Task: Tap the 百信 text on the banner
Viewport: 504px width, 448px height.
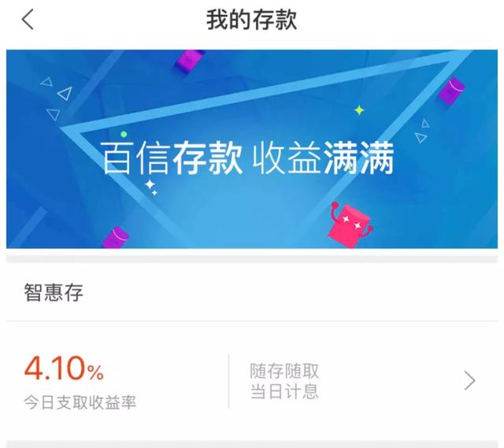Action: click(x=135, y=158)
